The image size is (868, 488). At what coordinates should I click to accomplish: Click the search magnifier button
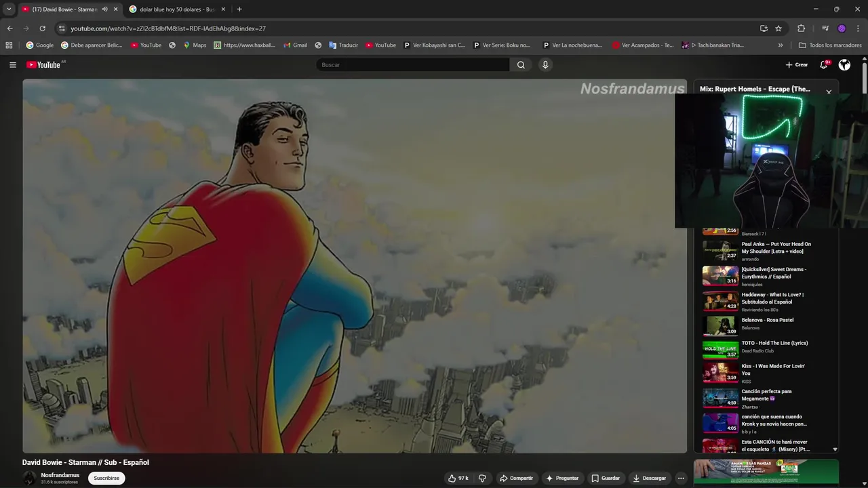point(521,65)
